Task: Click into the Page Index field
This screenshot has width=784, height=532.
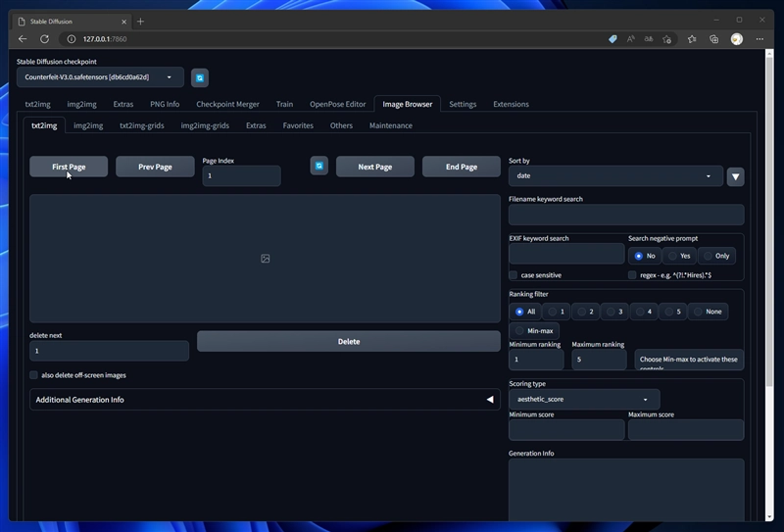Action: coord(241,176)
